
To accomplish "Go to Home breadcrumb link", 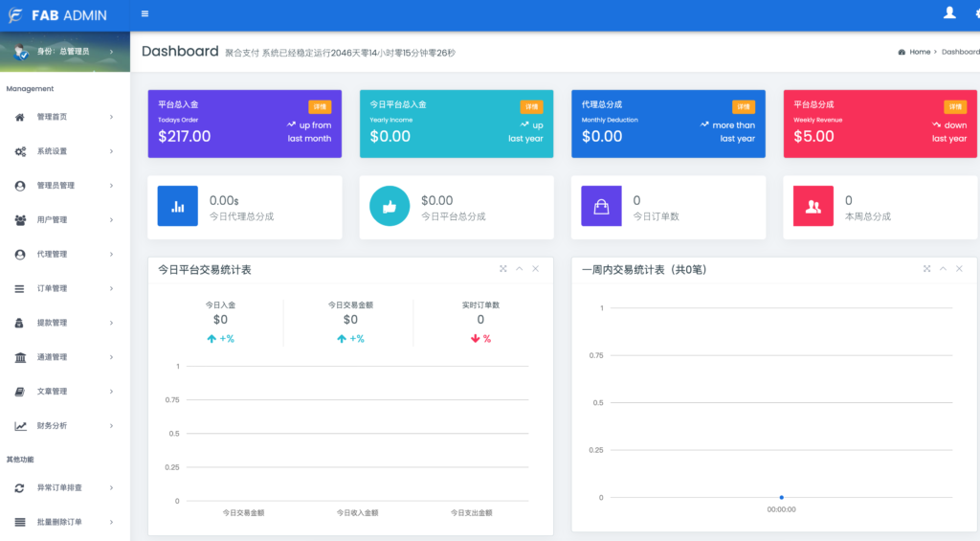I will pos(920,52).
